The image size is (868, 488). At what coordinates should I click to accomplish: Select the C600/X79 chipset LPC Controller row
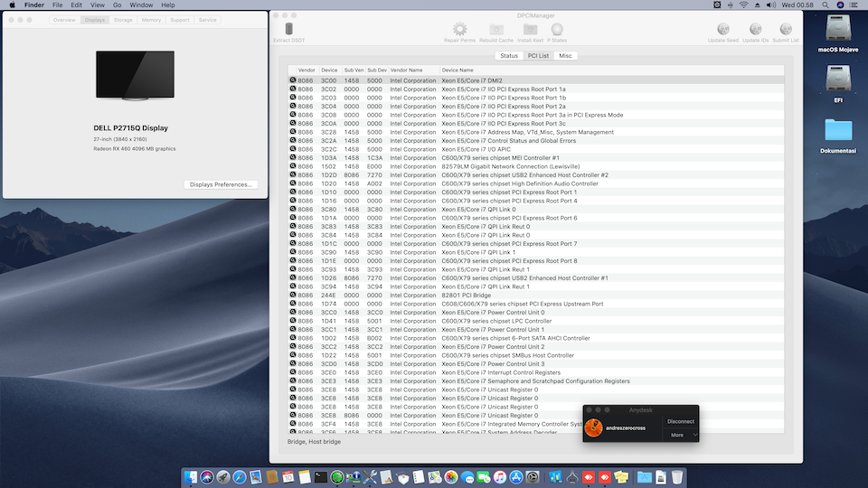click(536, 321)
